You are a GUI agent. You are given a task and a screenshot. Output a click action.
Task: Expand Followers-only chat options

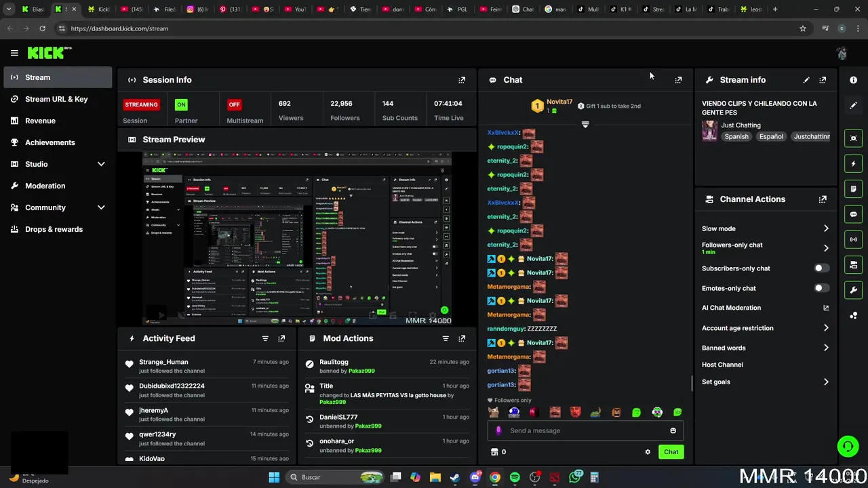coord(826,248)
